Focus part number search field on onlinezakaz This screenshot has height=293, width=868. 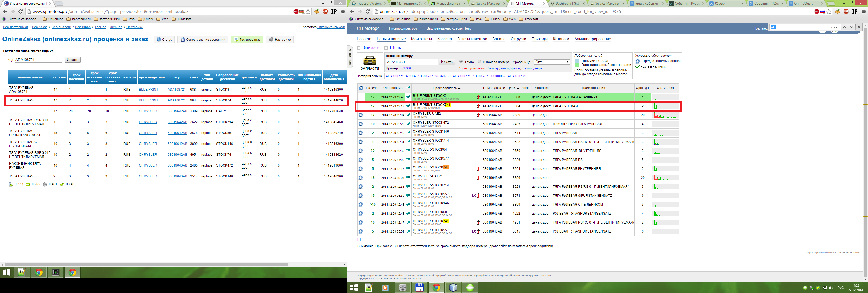411,62
